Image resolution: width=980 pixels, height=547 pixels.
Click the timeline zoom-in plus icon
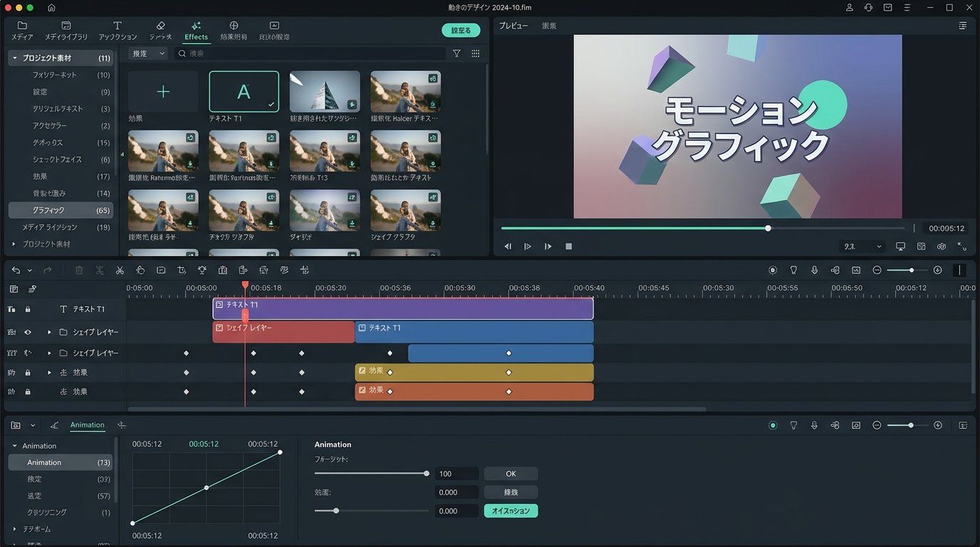[937, 271]
